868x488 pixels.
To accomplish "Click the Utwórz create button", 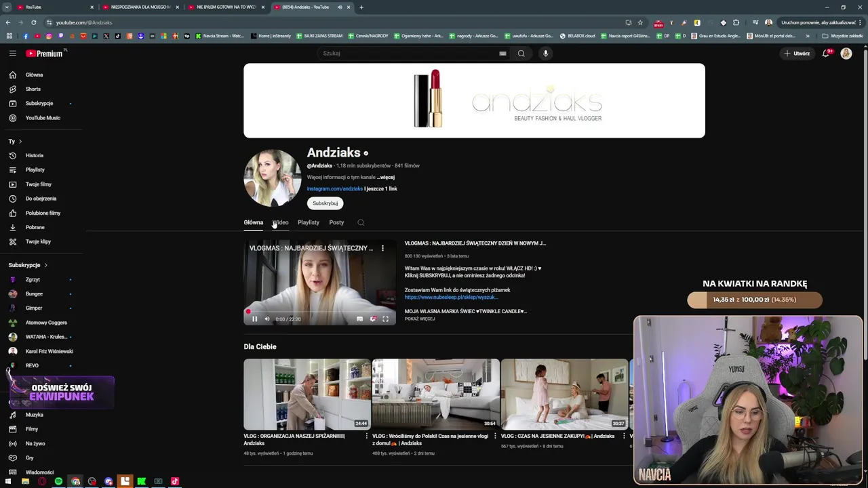I will pos(797,53).
